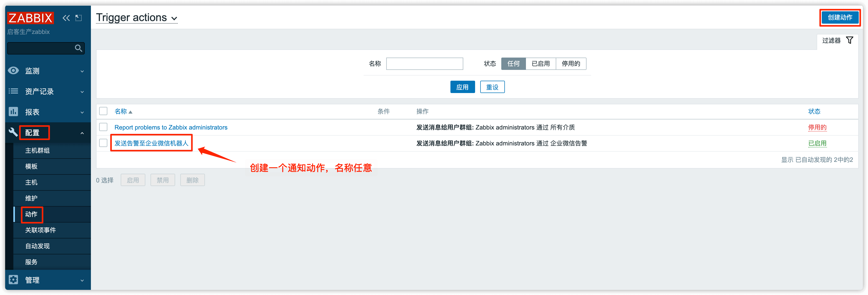The width and height of the screenshot is (868, 295).
Task: Select the 已启用 status filter
Action: 541,64
